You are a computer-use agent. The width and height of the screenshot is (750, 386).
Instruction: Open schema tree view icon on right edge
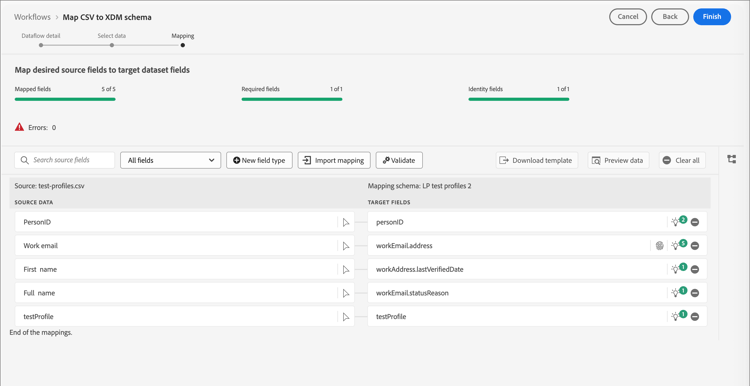point(731,159)
